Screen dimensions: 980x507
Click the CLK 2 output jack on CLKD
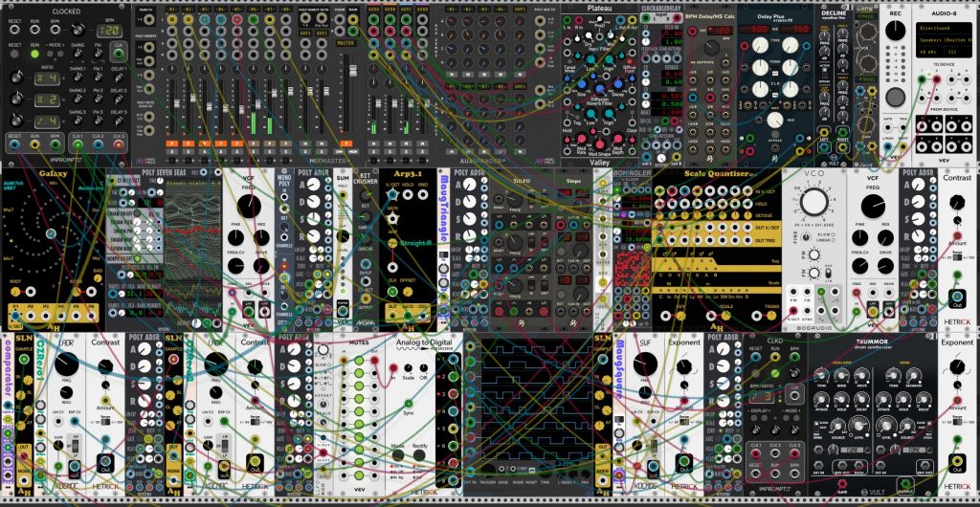pos(775,453)
